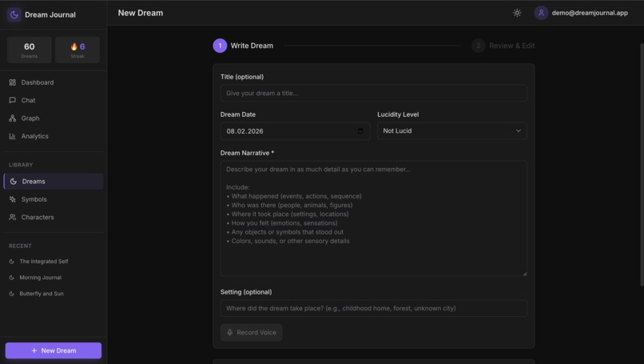Screen dimensions: 644x364
Task: Navigate to Analytics
Action: (x=54, y=136)
